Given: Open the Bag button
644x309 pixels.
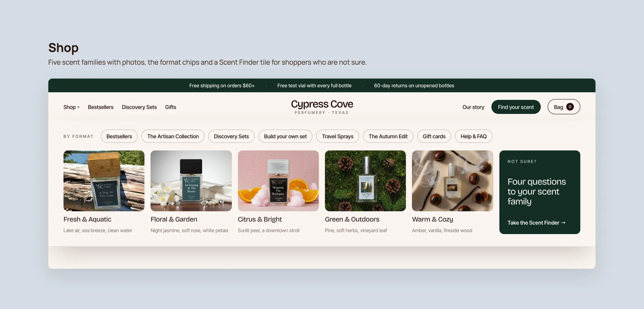Looking at the screenshot, I should (563, 107).
